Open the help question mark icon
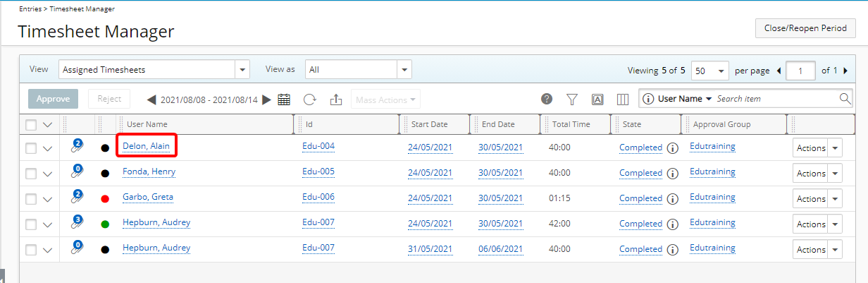This screenshot has height=283, width=868. pos(547,99)
